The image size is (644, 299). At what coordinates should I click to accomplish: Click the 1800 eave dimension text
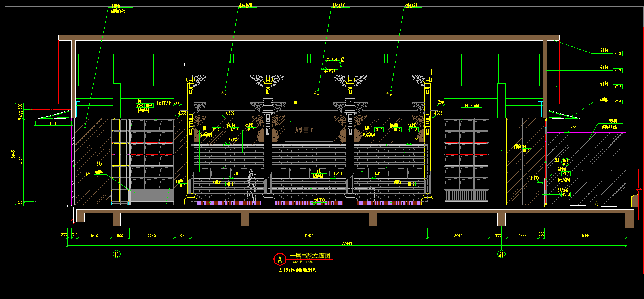(53, 124)
